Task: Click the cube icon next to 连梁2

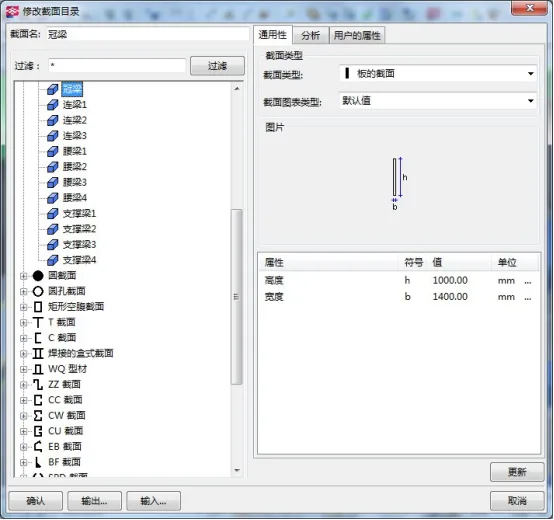Action: pos(53,120)
